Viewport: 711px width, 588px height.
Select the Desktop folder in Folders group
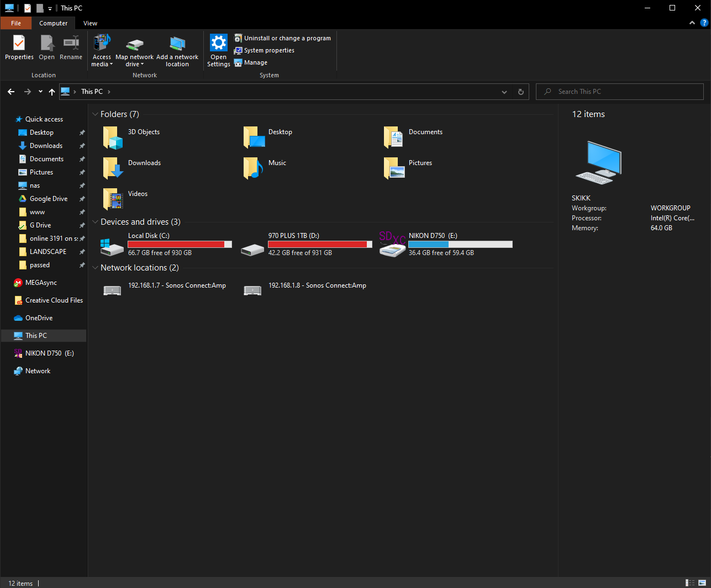click(268, 137)
